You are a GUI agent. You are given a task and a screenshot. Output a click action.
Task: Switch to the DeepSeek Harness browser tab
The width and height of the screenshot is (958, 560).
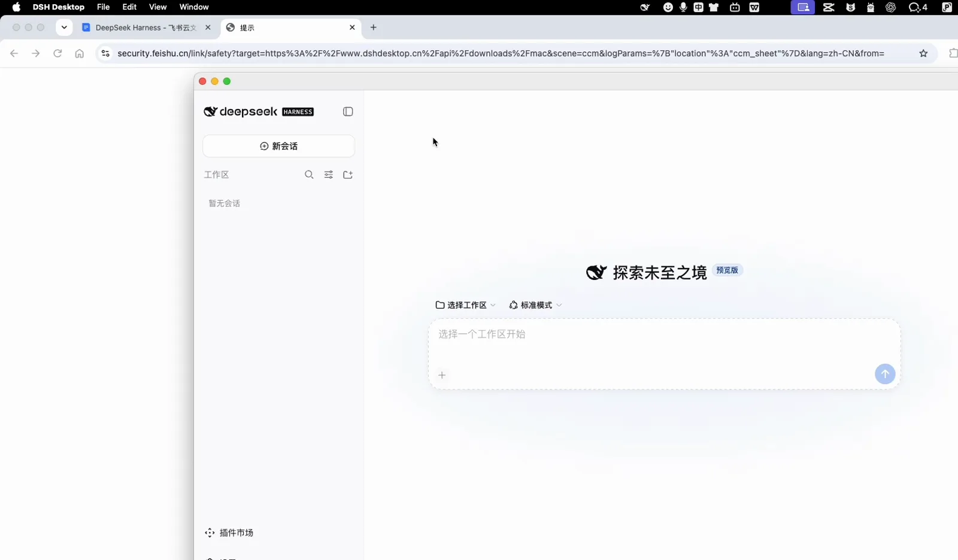146,28
